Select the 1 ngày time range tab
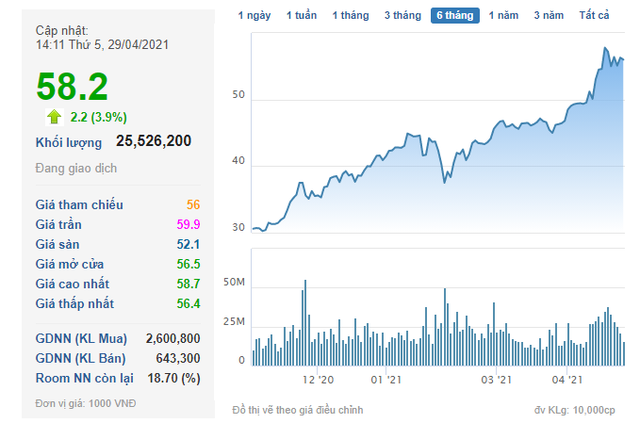 pyautogui.click(x=254, y=16)
